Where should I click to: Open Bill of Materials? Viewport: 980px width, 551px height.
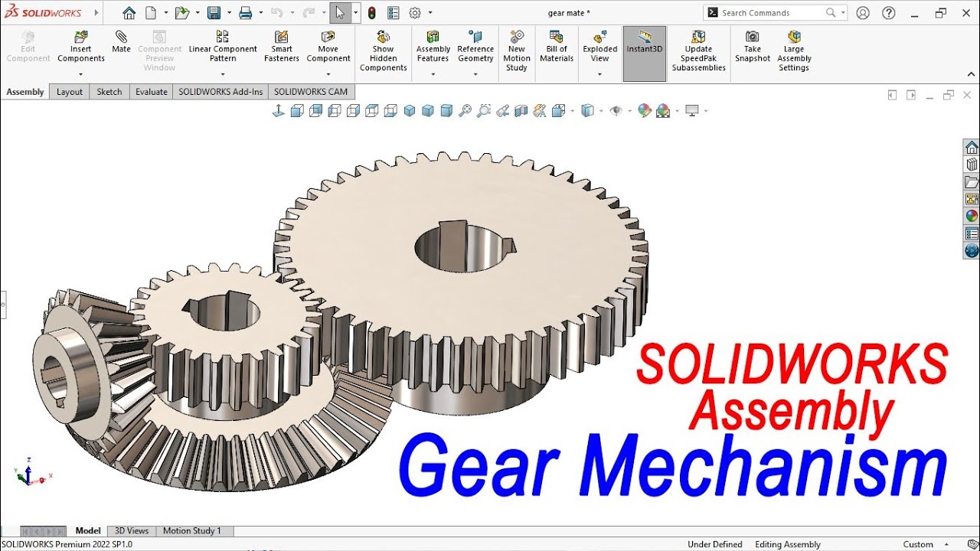(x=557, y=47)
